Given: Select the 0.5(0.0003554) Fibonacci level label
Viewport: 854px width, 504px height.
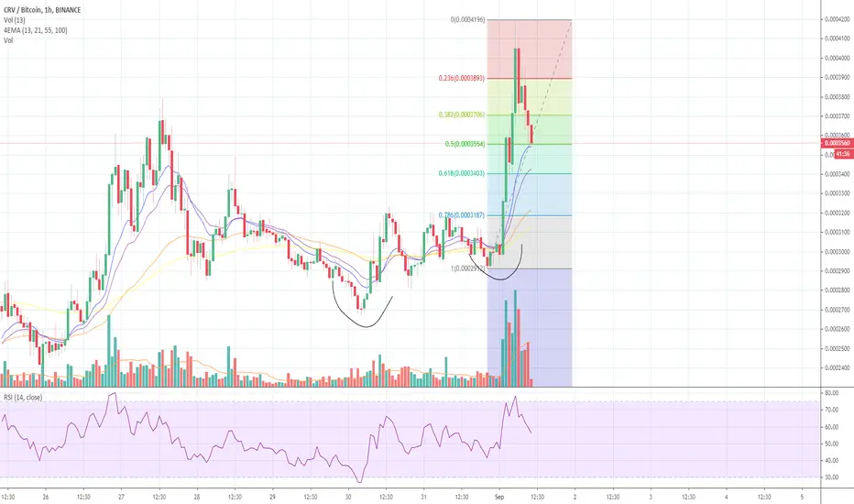Looking at the screenshot, I should tap(465, 145).
